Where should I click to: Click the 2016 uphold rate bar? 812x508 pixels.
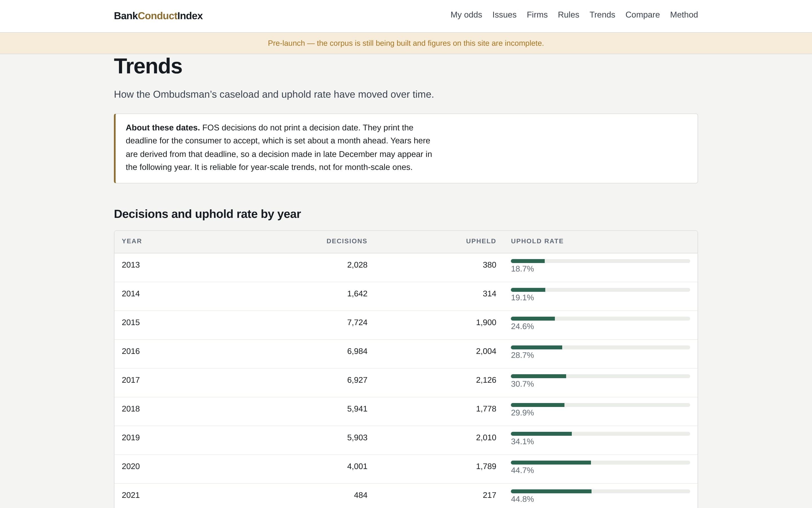tap(600, 347)
